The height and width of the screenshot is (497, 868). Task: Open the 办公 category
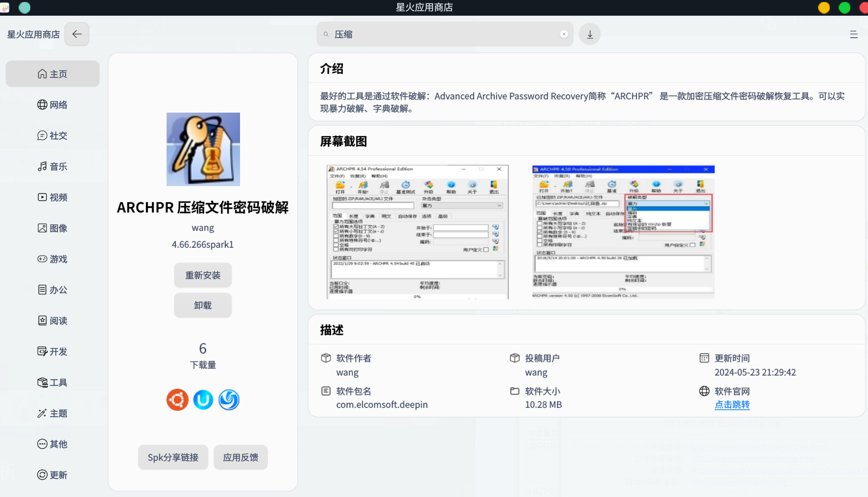coord(52,290)
